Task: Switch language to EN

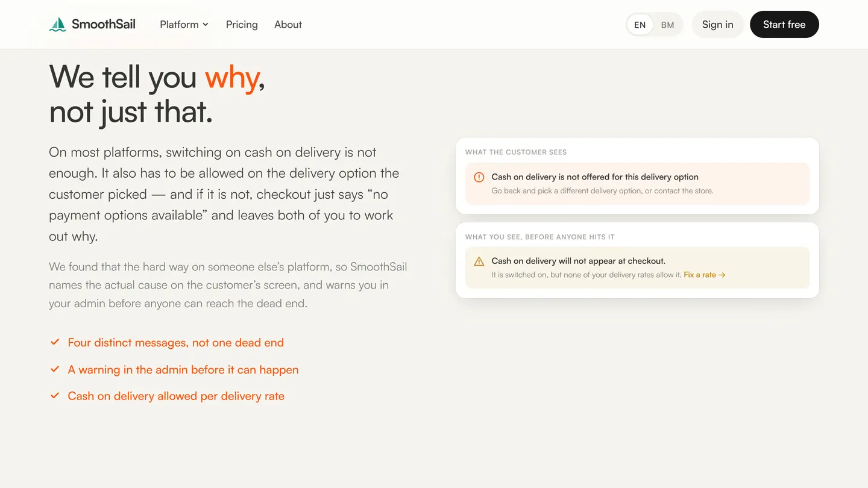Action: point(640,25)
